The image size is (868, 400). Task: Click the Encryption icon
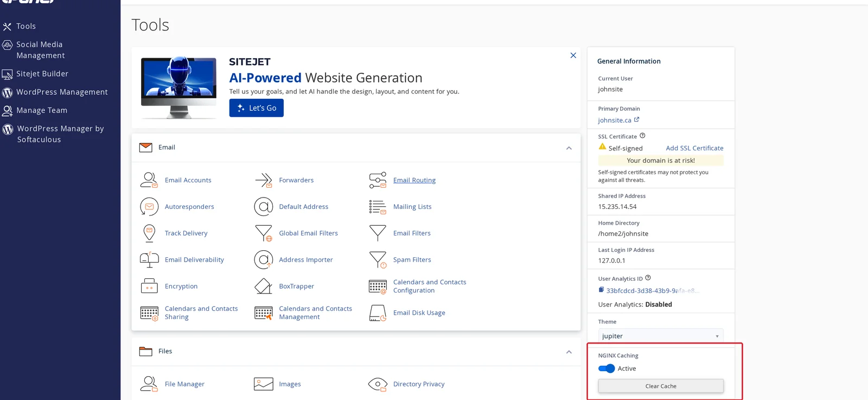coord(149,286)
